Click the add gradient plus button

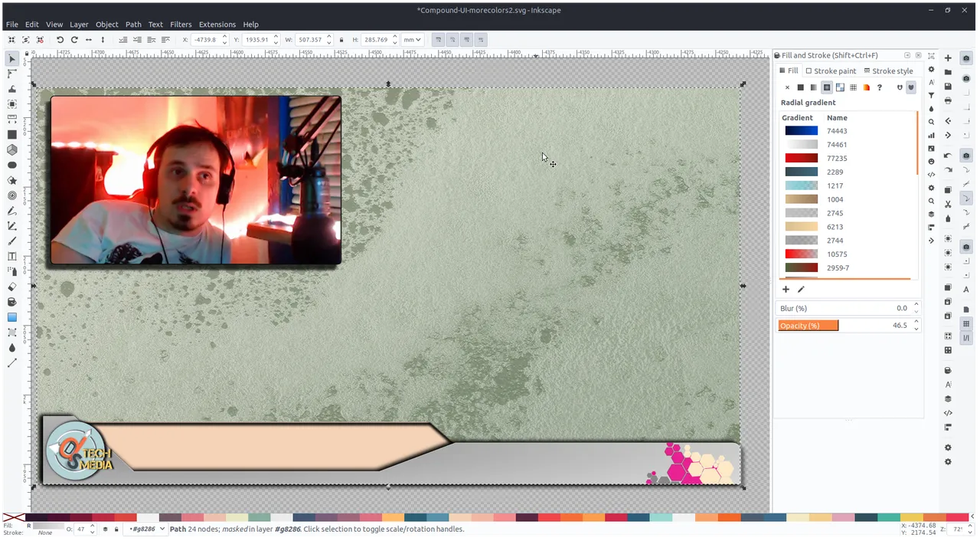(x=786, y=289)
